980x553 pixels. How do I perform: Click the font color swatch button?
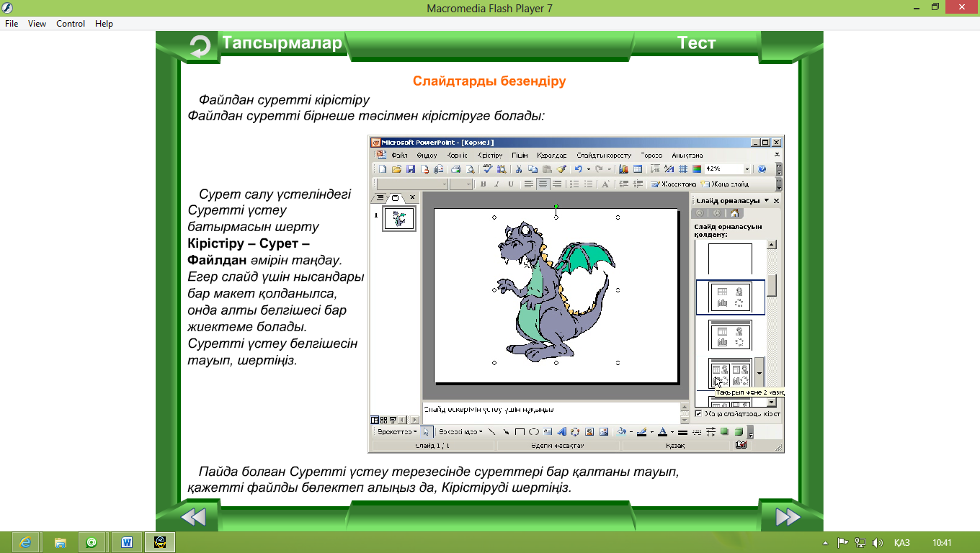[662, 432]
